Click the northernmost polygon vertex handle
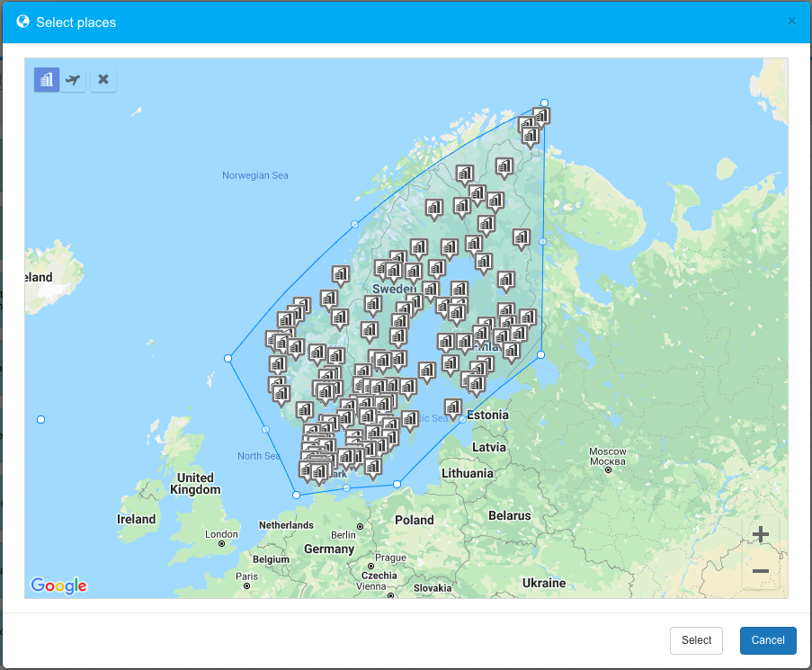The image size is (812, 670). 544,103
